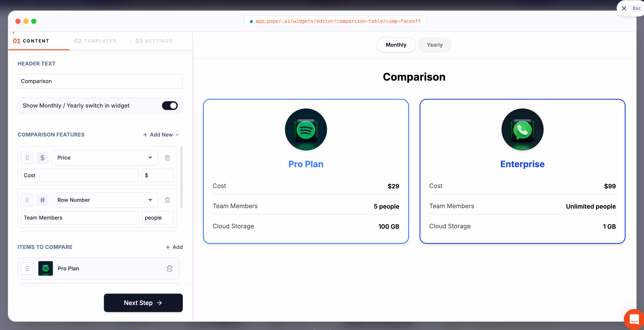Click the green maximize window dot
Image resolution: width=644 pixels, height=330 pixels.
pyautogui.click(x=34, y=21)
